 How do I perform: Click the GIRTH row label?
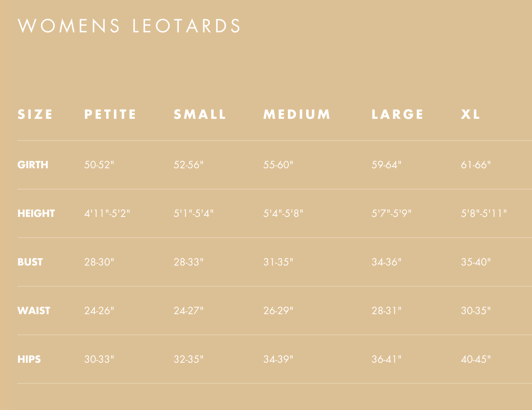coord(33,165)
